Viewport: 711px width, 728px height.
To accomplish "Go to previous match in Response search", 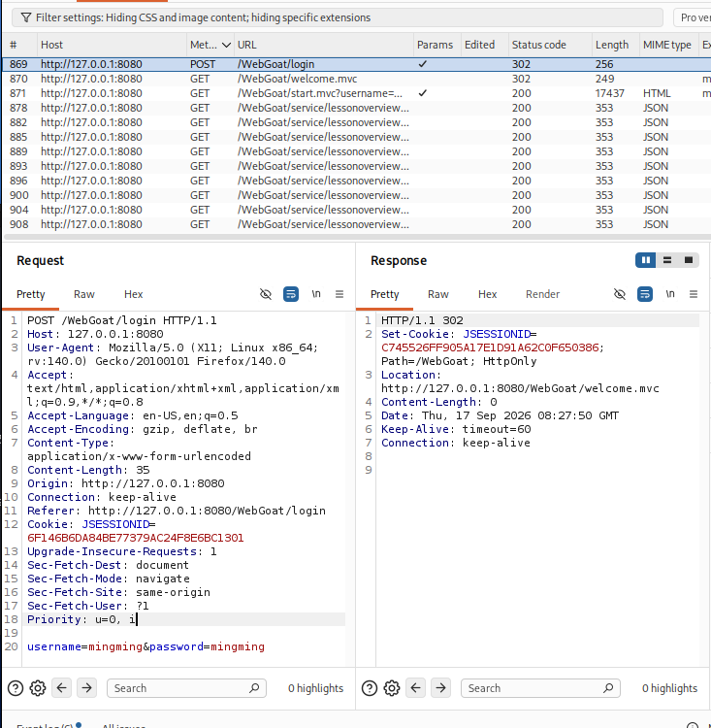I will 416,687.
